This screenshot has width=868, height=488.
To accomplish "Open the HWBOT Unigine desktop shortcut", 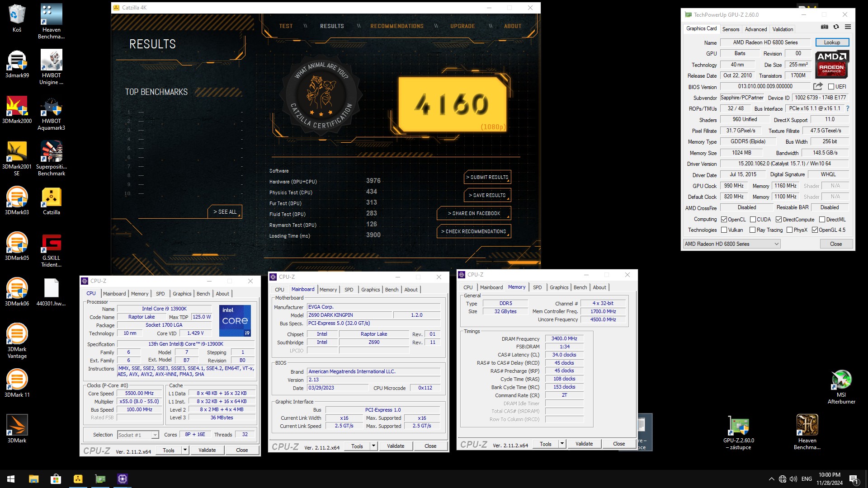I will [x=51, y=67].
